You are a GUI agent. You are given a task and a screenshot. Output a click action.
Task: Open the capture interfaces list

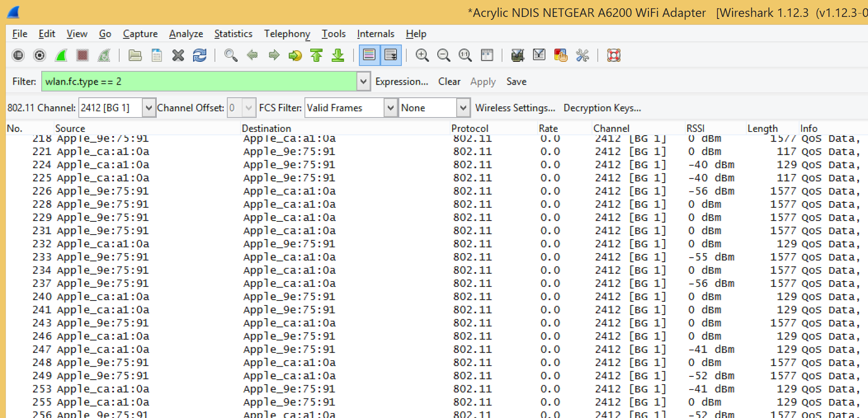18,55
